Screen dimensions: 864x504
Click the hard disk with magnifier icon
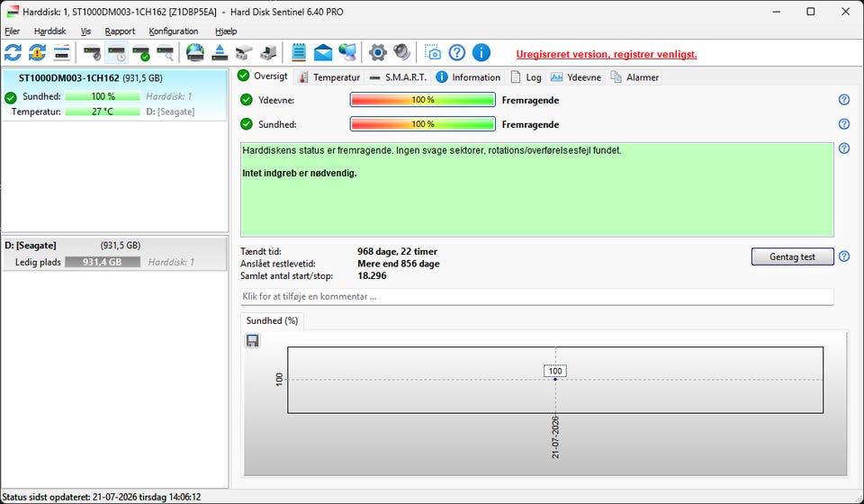(166, 53)
